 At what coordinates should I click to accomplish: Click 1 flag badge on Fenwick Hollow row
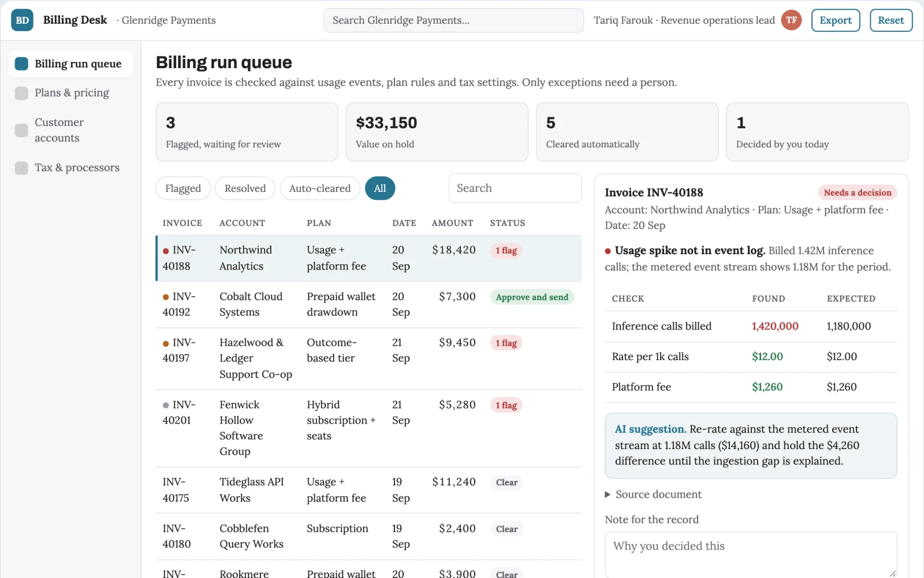[506, 406]
